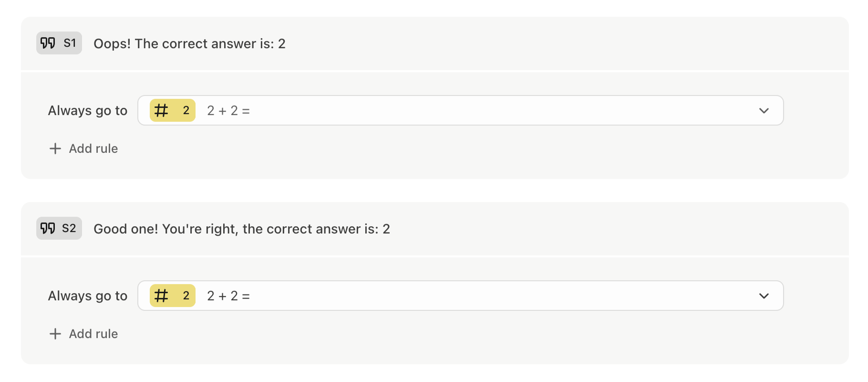Click the number 2 in S1's yellow badge

point(186,111)
